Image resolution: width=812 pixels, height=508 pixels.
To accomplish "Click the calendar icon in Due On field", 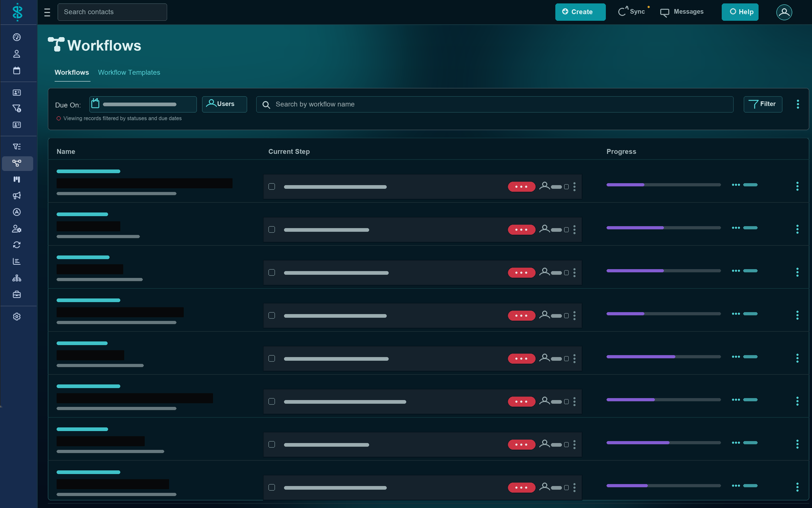I will click(x=95, y=104).
